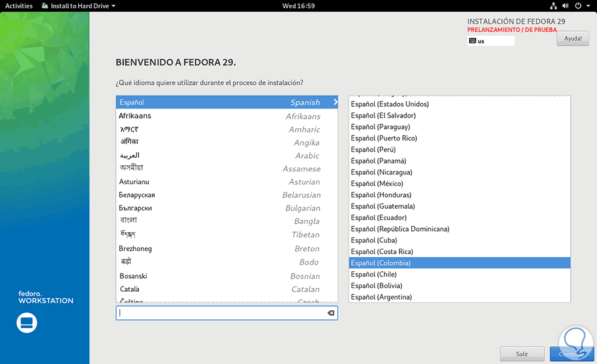The image size is (597, 364).
Task: Choose Español (Estados Unidos) locale
Action: 460,104
